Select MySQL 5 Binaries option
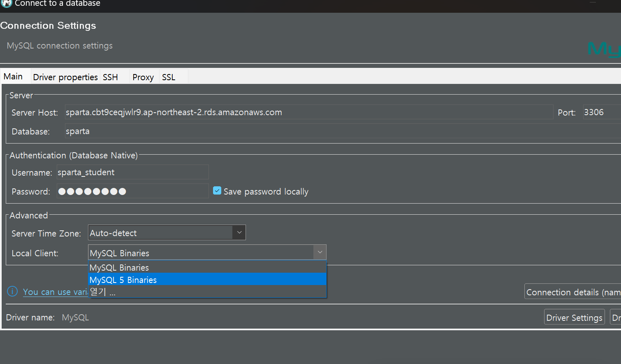Image resolution: width=621 pixels, height=364 pixels. coord(207,280)
